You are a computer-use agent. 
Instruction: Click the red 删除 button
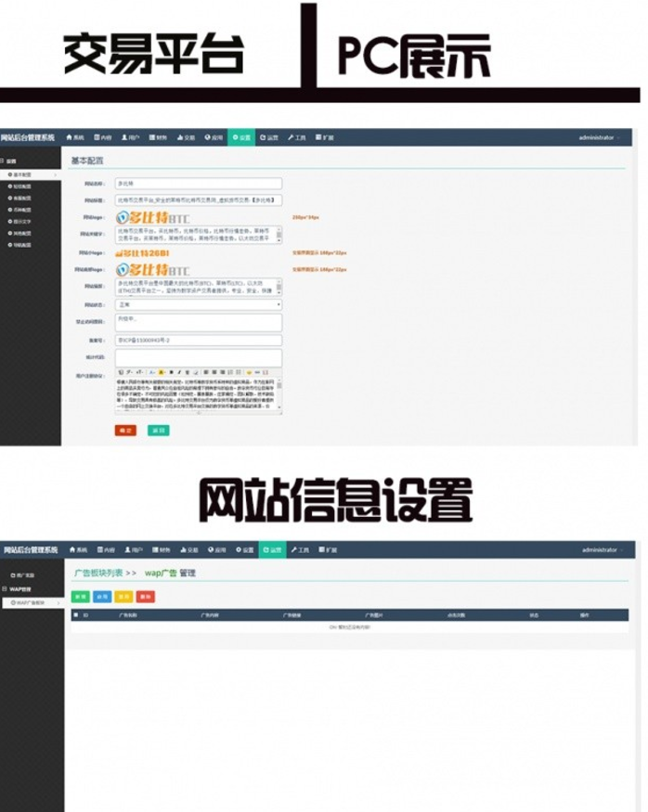pyautogui.click(x=146, y=597)
